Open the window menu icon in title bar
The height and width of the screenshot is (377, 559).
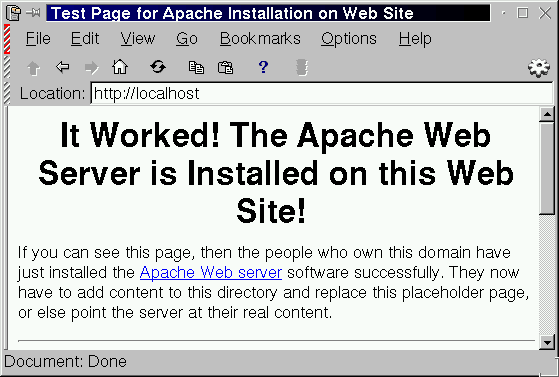coord(14,13)
